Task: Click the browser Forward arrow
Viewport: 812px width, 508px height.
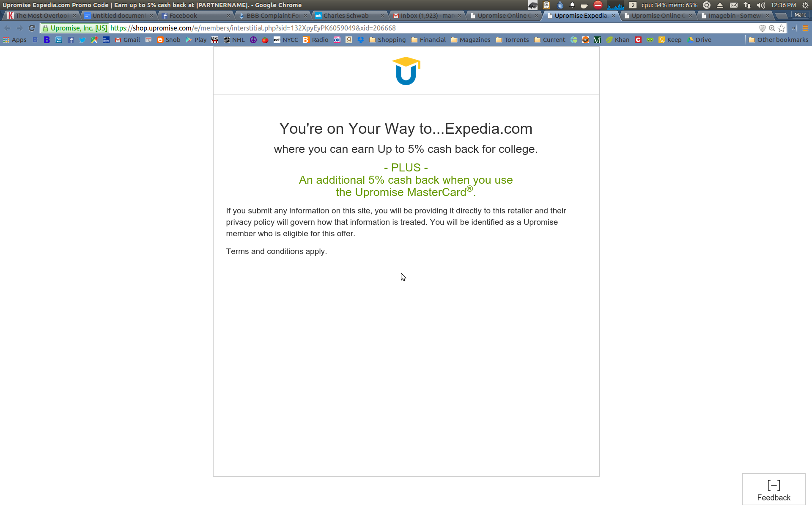Action: click(x=19, y=28)
